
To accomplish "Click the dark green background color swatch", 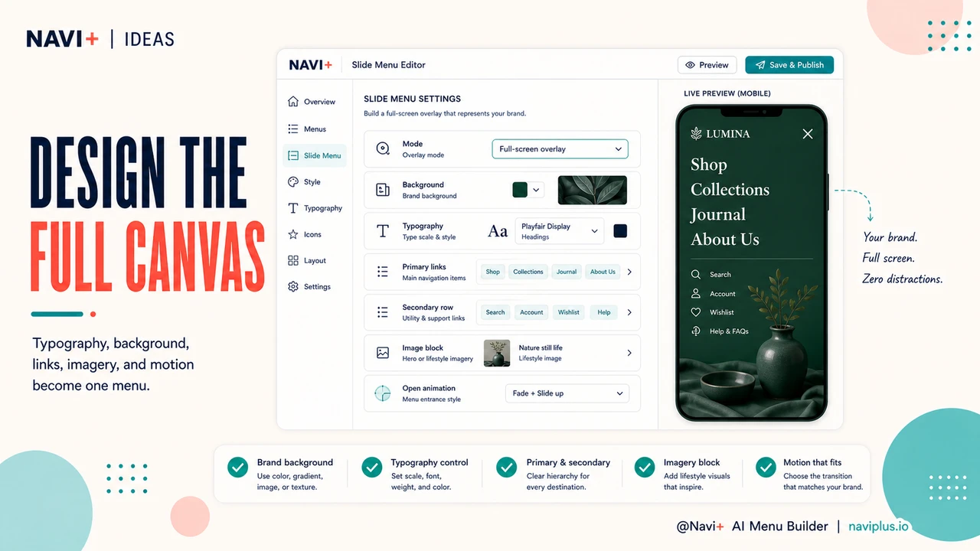I will click(x=520, y=190).
